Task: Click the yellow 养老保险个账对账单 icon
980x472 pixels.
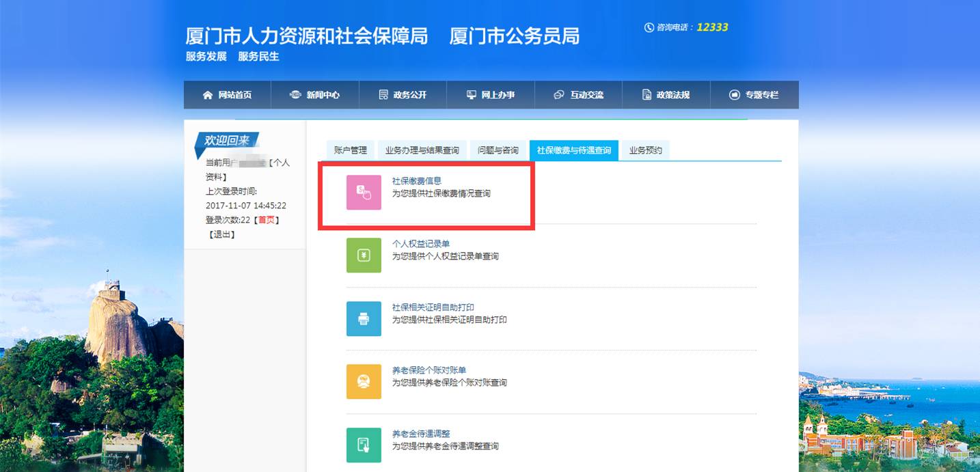Action: [x=364, y=382]
